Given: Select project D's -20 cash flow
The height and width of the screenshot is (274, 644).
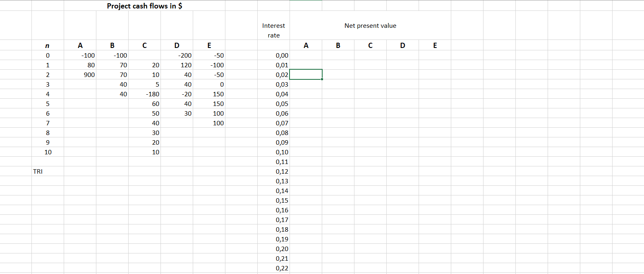Looking at the screenshot, I should [177, 94].
